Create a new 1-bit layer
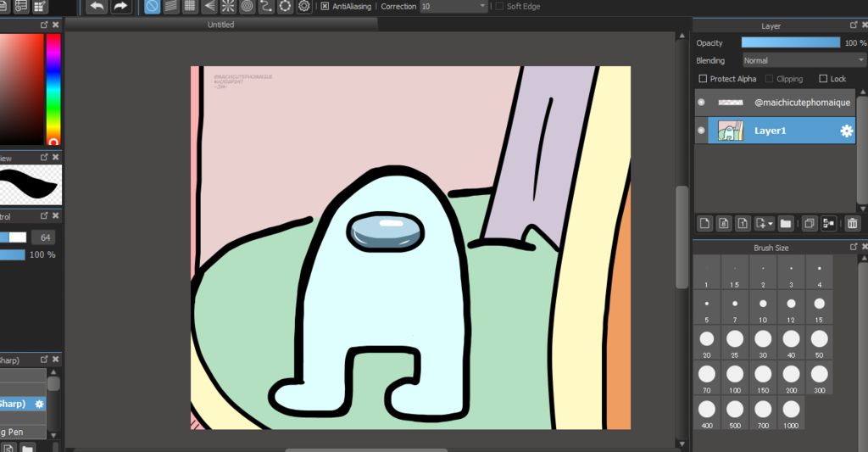This screenshot has width=868, height=452. [743, 223]
